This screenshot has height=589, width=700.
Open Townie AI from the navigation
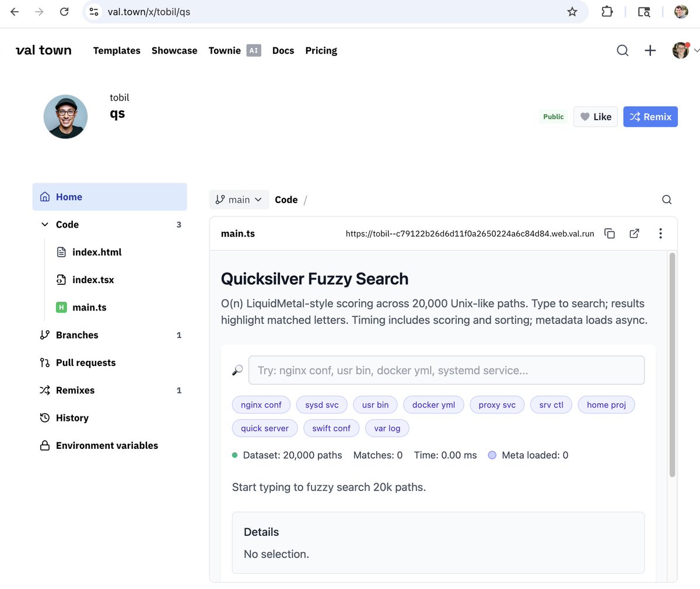tap(235, 51)
